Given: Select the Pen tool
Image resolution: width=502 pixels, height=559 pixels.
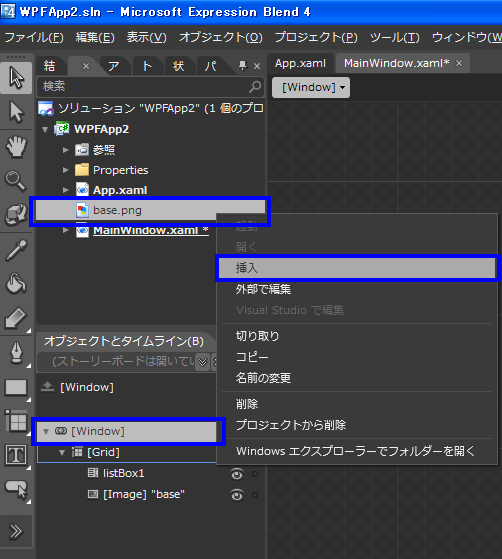Looking at the screenshot, I should pos(16,353).
